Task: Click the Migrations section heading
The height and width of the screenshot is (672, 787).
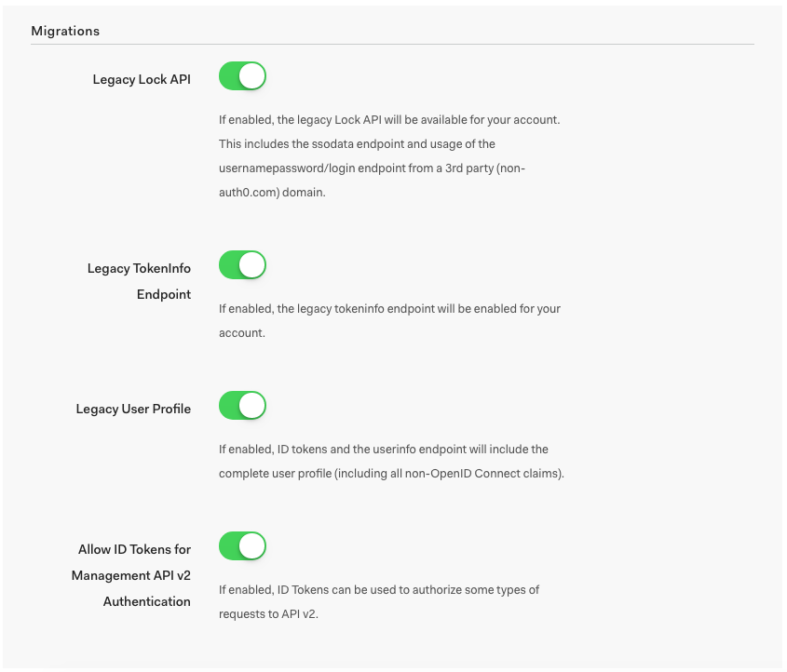Action: pos(65,31)
